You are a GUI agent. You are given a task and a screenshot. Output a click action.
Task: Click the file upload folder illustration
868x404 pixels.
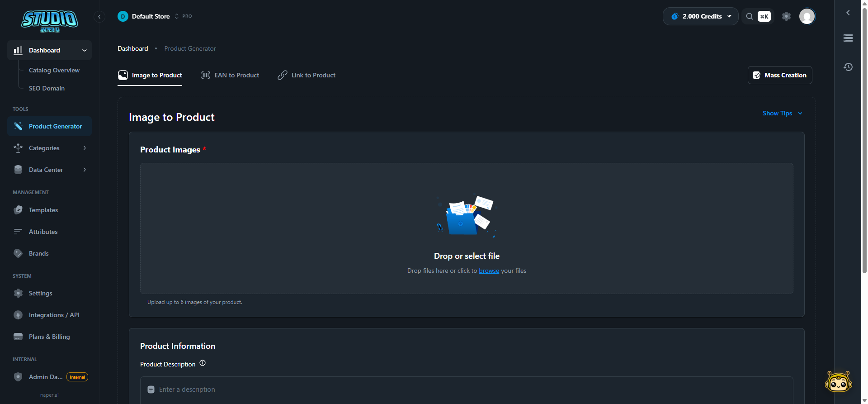pos(467,216)
